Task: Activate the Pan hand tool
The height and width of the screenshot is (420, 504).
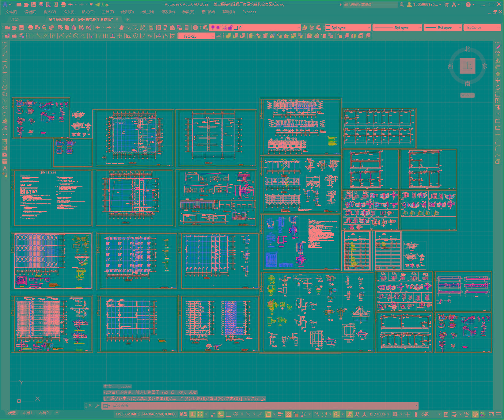Action: click(121, 28)
